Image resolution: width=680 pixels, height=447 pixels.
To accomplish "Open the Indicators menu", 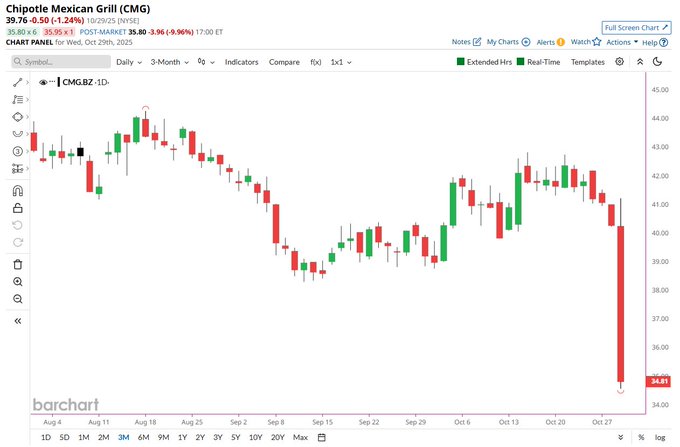I will [x=241, y=62].
